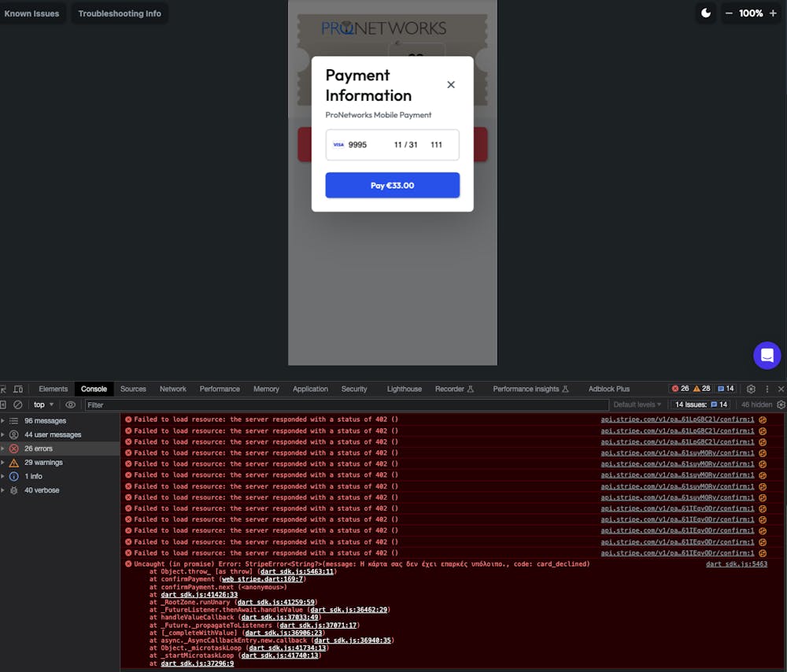Open the dart_sdk.js:5463 source link at right

coord(737,563)
